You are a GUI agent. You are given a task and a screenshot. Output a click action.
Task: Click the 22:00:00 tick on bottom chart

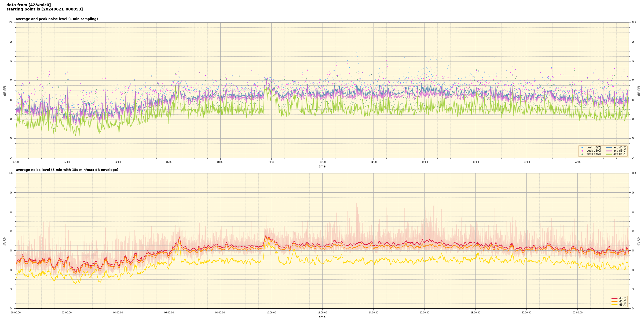(x=577, y=313)
